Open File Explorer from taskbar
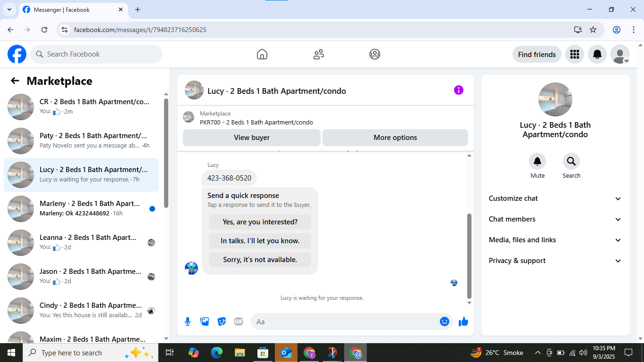The width and height of the screenshot is (644, 362). pyautogui.click(x=240, y=353)
